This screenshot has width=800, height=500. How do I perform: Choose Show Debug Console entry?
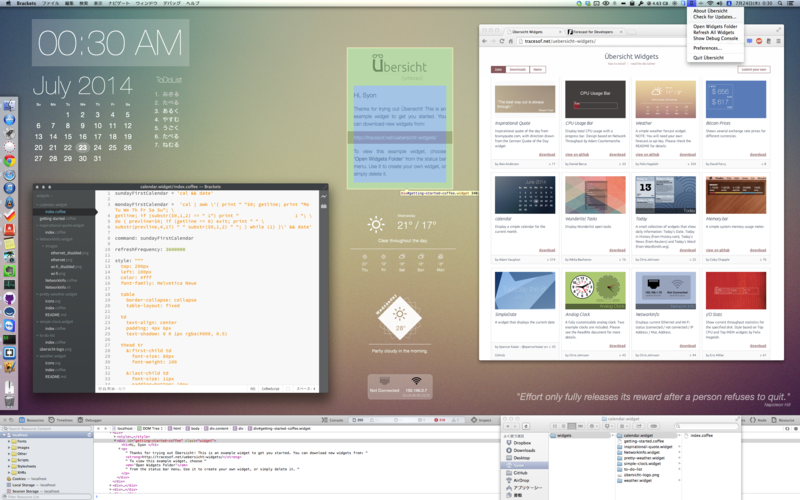[x=715, y=38]
